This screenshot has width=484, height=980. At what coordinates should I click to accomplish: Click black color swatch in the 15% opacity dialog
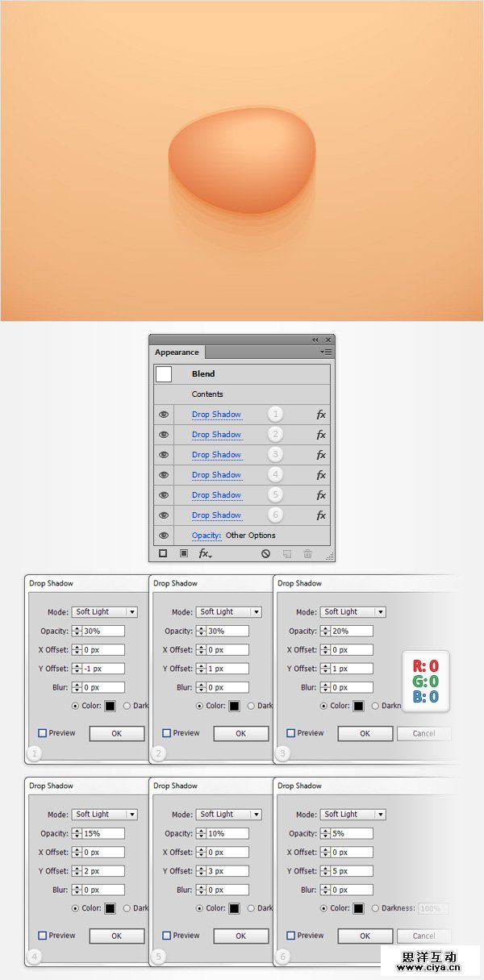click(110, 909)
